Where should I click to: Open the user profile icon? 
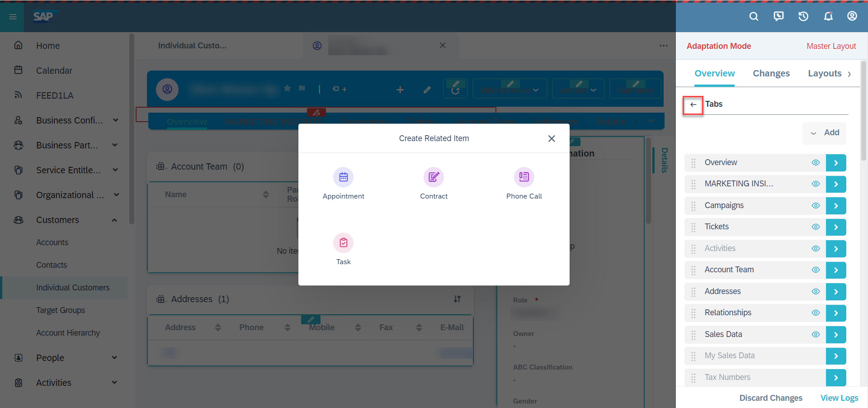pos(852,16)
